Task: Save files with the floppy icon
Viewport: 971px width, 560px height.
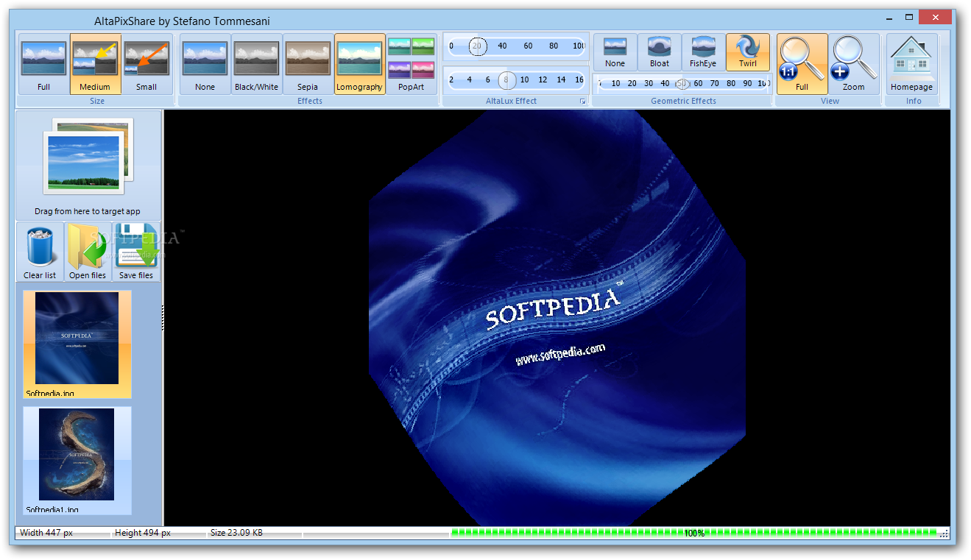Action: click(x=136, y=252)
